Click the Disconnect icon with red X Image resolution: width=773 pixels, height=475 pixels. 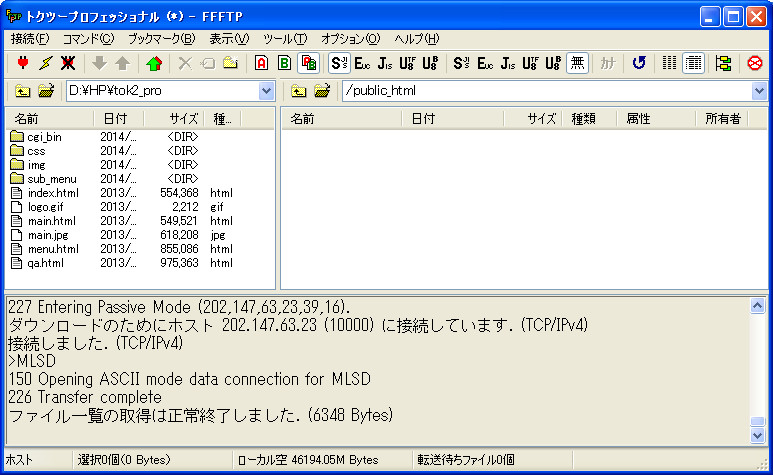(x=68, y=63)
